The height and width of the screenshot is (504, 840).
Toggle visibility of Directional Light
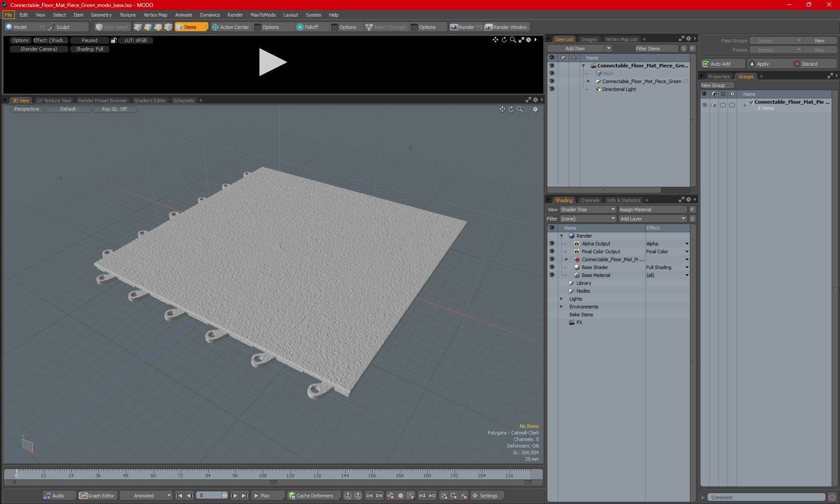(552, 89)
